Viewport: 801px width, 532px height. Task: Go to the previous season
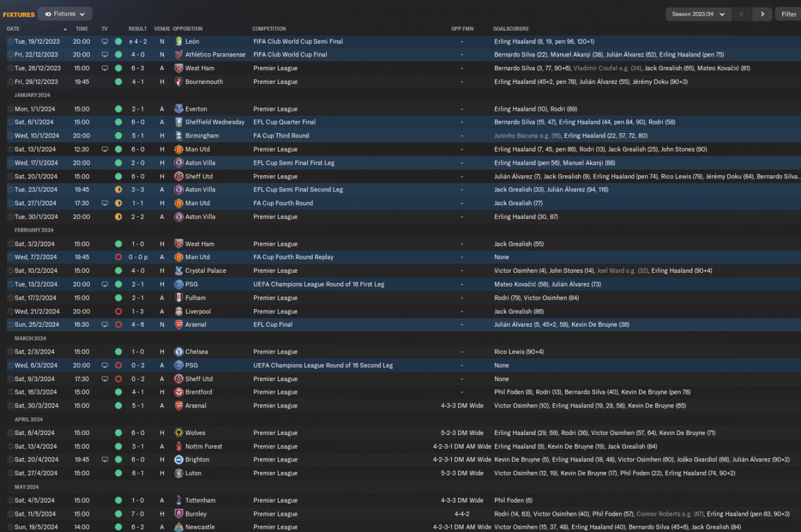pyautogui.click(x=742, y=14)
